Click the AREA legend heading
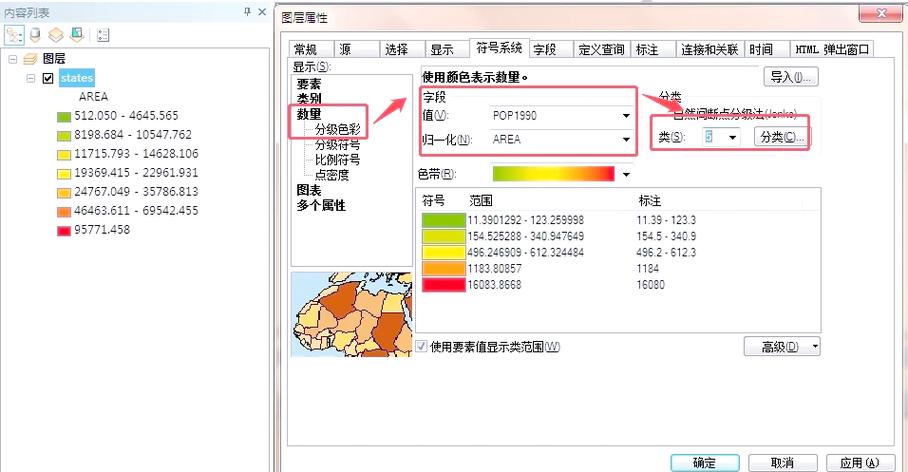The image size is (908, 472). coord(93,97)
